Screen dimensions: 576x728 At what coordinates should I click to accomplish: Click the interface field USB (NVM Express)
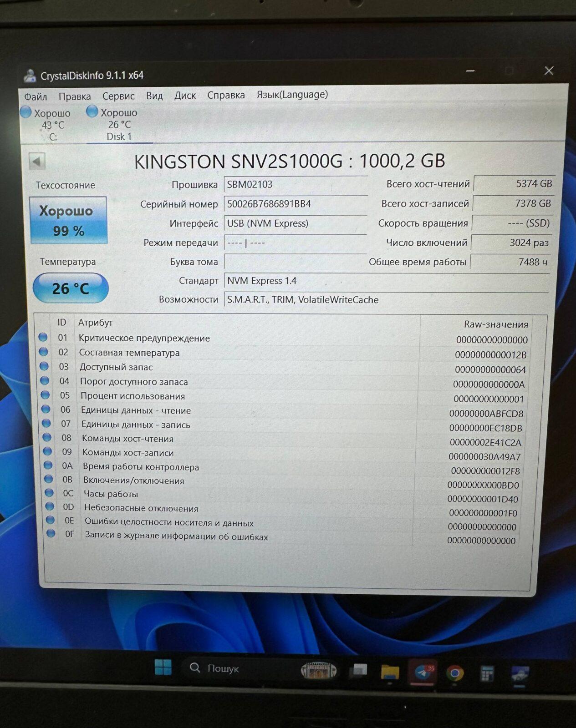pos(295,223)
